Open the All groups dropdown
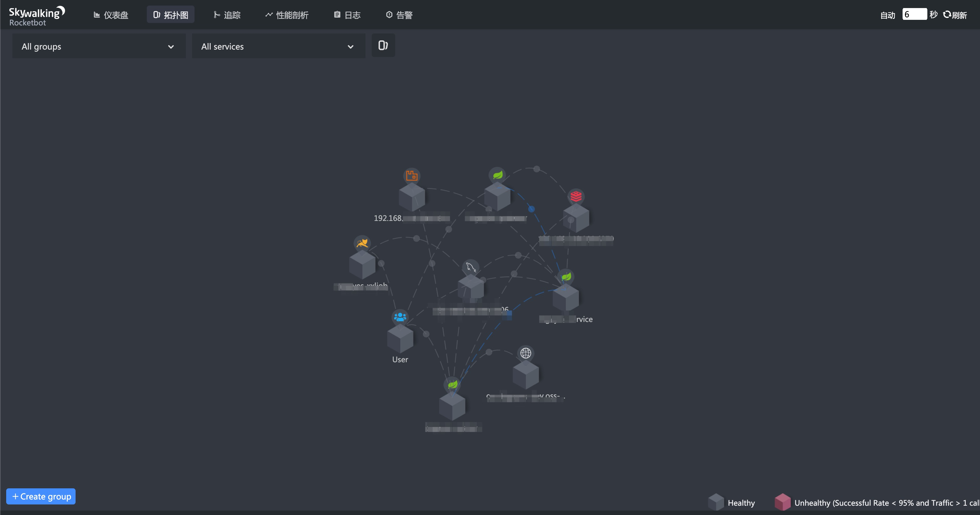Image resolution: width=980 pixels, height=515 pixels. pos(98,46)
